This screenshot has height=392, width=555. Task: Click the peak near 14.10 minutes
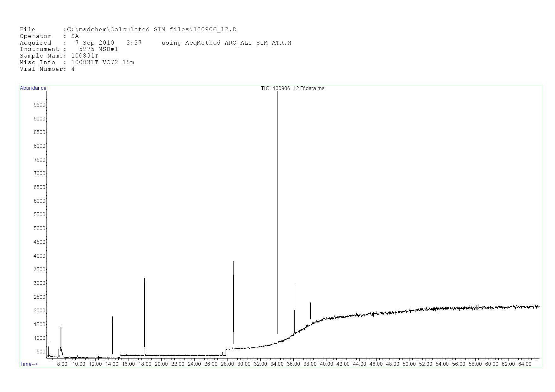click(x=112, y=317)
